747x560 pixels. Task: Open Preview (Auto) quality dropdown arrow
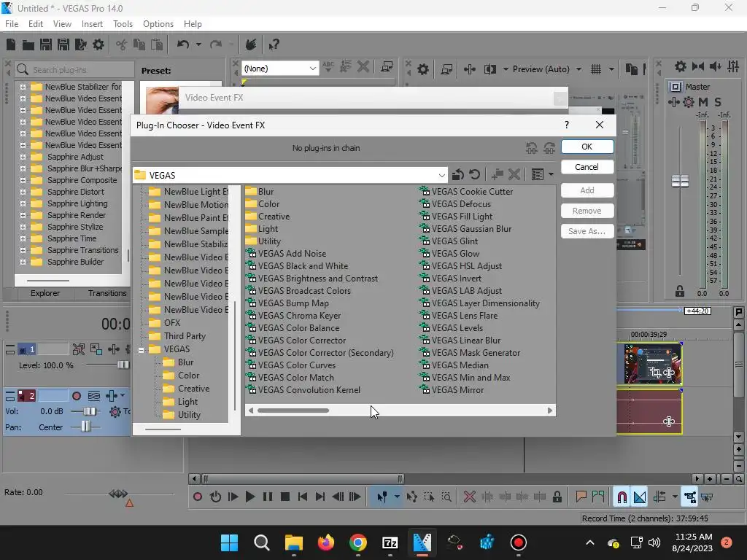[578, 69]
